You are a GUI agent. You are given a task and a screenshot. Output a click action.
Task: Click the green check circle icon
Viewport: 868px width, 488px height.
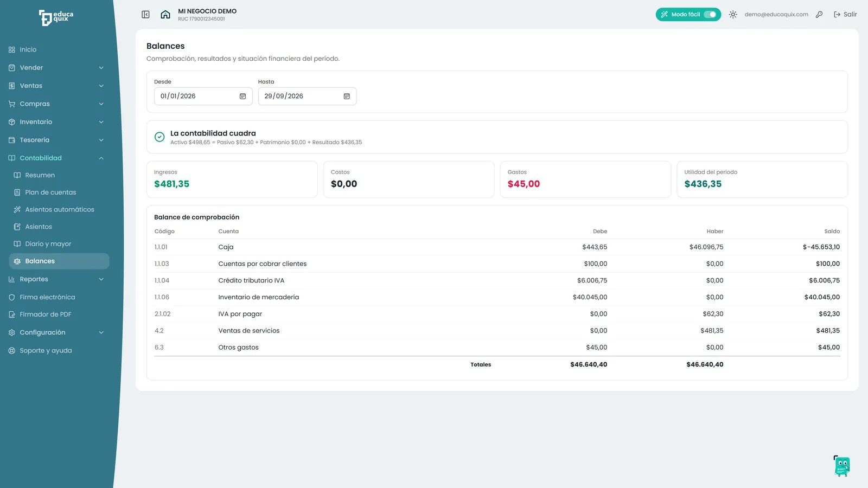pos(159,137)
